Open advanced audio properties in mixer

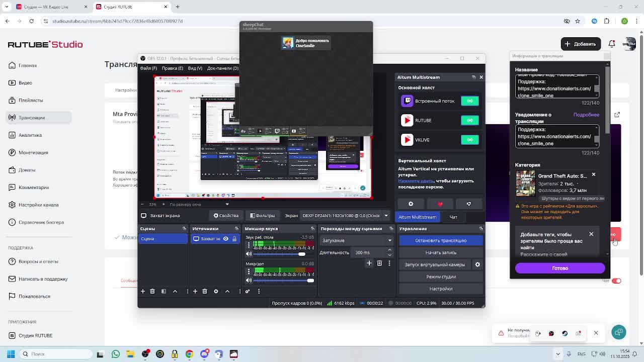click(248, 291)
